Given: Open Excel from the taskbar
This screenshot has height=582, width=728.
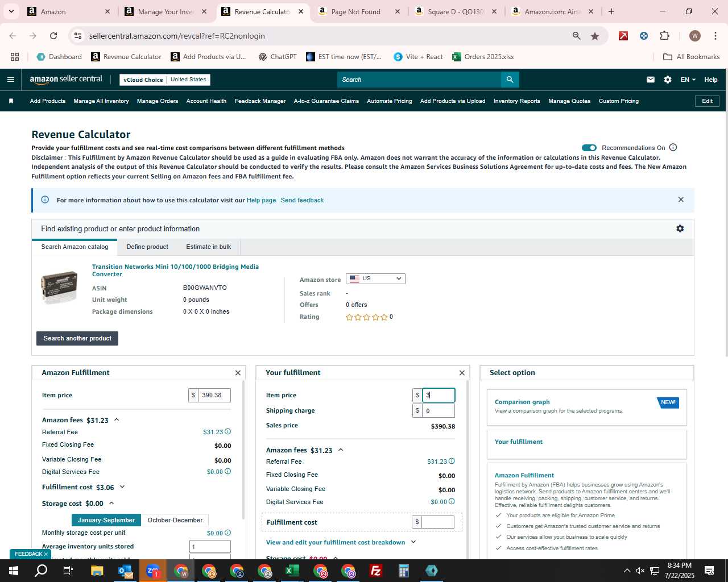Looking at the screenshot, I should click(x=292, y=571).
